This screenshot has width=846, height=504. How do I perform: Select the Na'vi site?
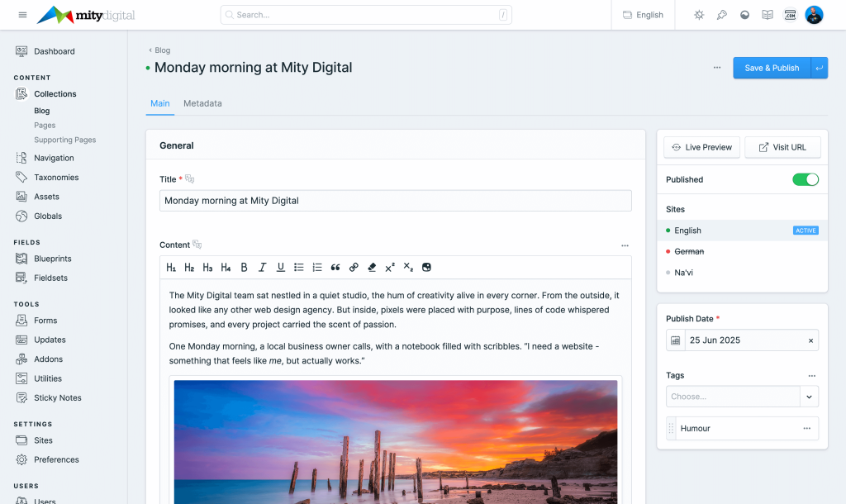point(742,273)
